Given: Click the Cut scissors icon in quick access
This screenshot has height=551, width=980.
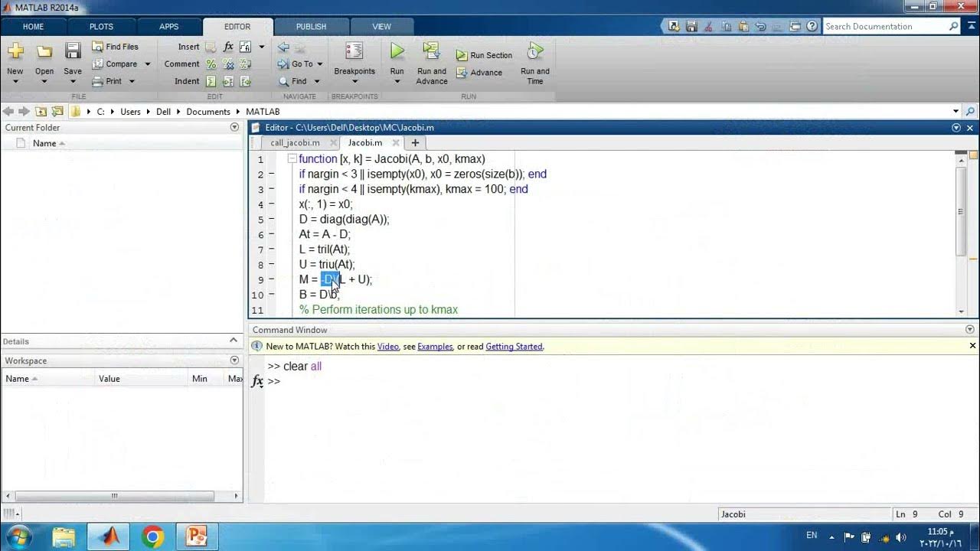Looking at the screenshot, I should (x=707, y=26).
